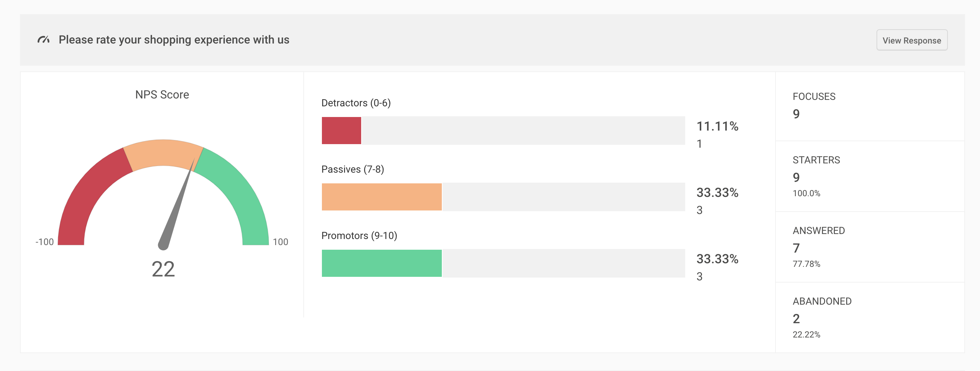Viewport: 980px width, 371px height.
Task: Click the Promotors 33.33% percentage
Action: (x=717, y=259)
